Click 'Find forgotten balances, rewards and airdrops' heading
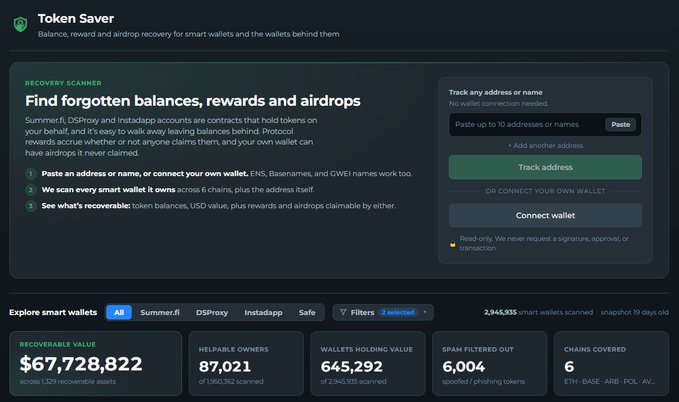Viewport: 679px width, 402px height. (193, 101)
